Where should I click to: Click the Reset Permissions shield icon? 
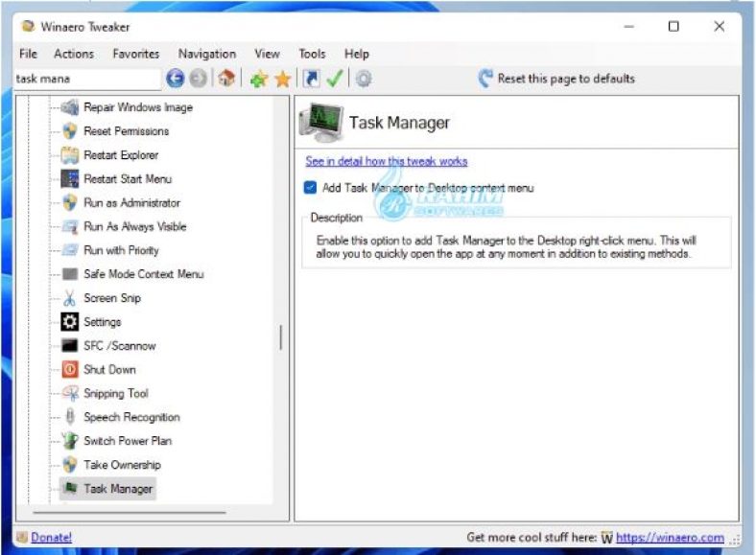(x=70, y=131)
